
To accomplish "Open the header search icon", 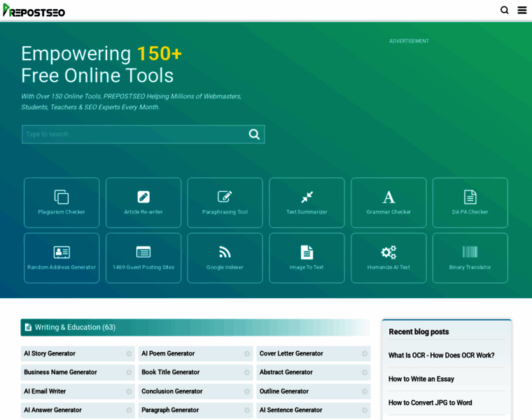I will point(505,10).
